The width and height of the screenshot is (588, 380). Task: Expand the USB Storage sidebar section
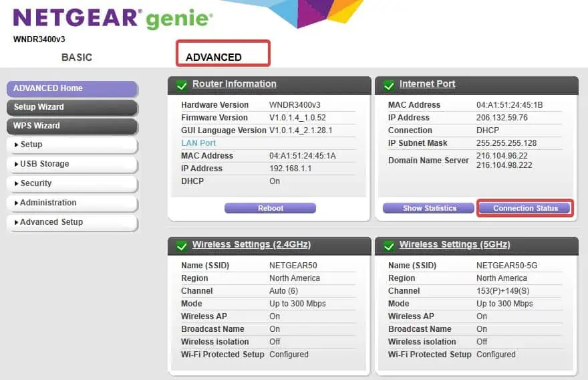[72, 164]
